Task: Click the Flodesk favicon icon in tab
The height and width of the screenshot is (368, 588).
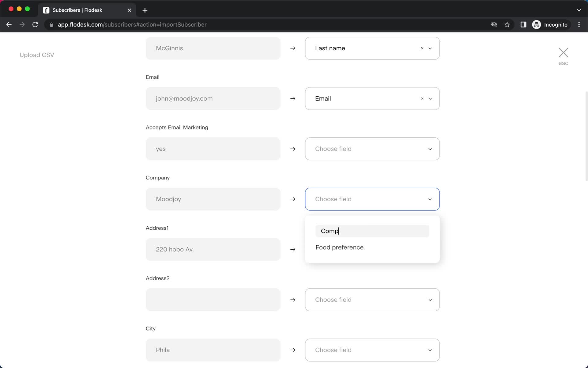Action: point(47,10)
